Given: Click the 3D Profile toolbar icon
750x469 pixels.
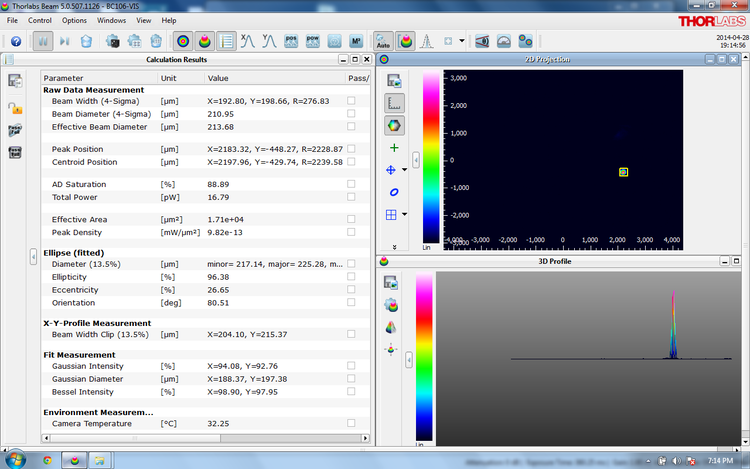Looking at the screenshot, I should [205, 41].
